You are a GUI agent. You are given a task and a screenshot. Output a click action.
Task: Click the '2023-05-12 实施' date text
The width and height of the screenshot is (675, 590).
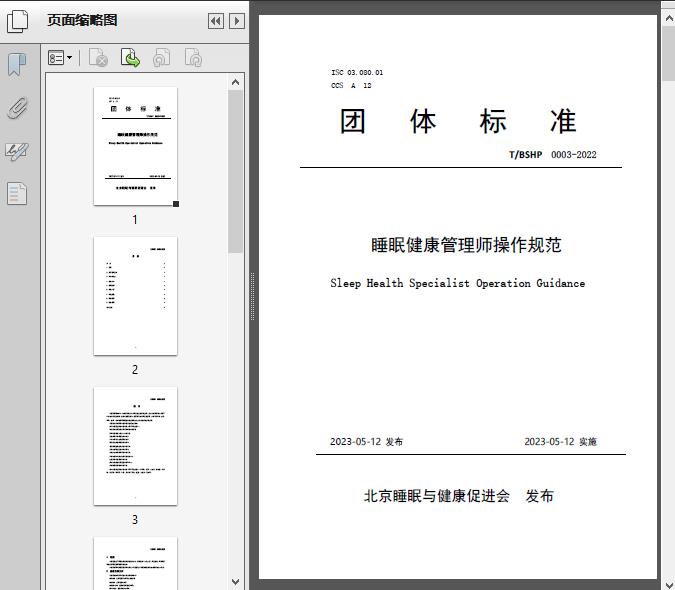[560, 442]
